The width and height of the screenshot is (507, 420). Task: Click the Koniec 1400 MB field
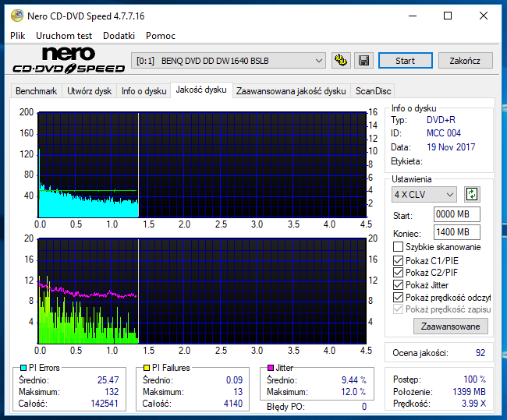click(x=456, y=232)
